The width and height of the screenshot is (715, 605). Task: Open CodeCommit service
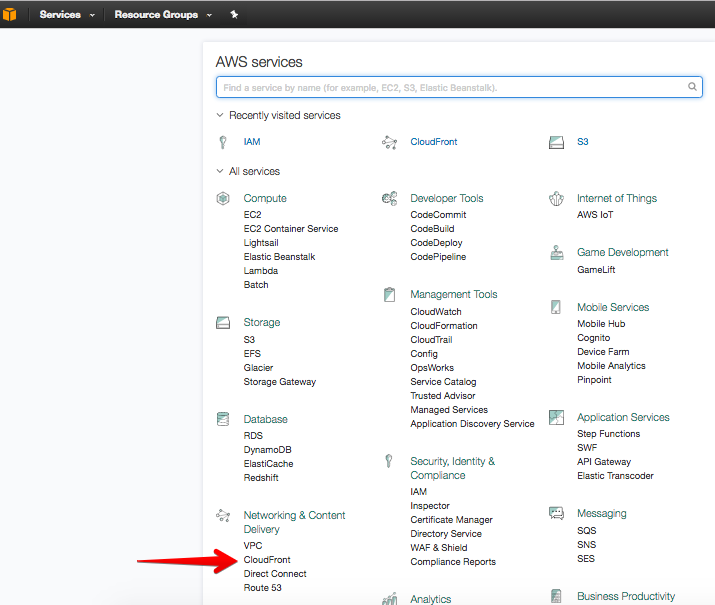438,214
